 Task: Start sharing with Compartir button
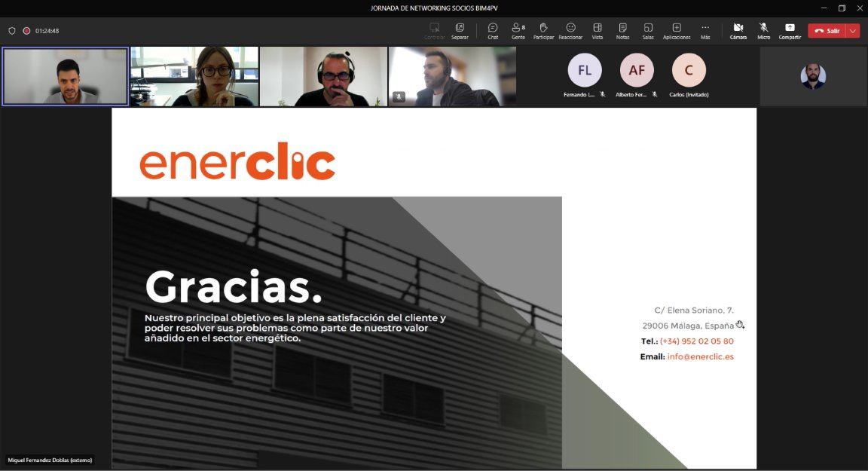tap(790, 31)
